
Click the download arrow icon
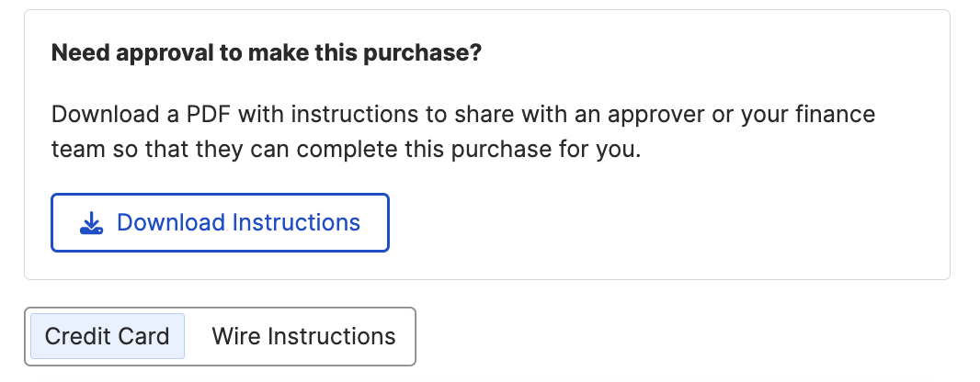[91, 223]
